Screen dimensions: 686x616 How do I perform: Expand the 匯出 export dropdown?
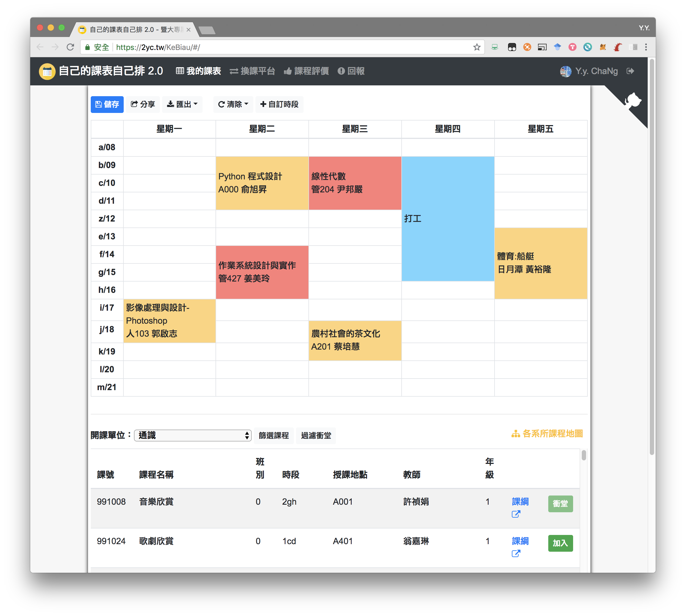click(x=182, y=104)
